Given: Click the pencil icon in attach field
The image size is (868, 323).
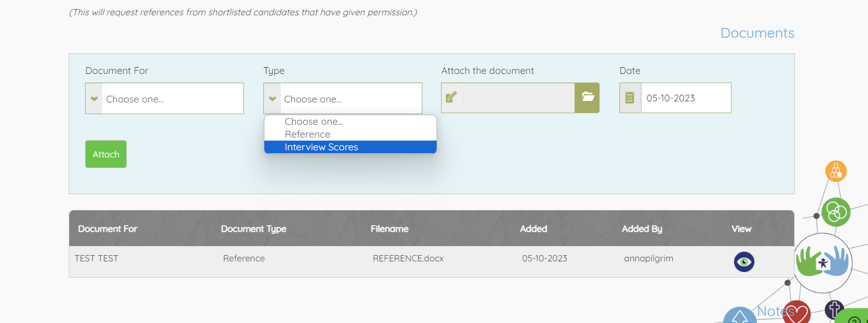Looking at the screenshot, I should coord(452,97).
